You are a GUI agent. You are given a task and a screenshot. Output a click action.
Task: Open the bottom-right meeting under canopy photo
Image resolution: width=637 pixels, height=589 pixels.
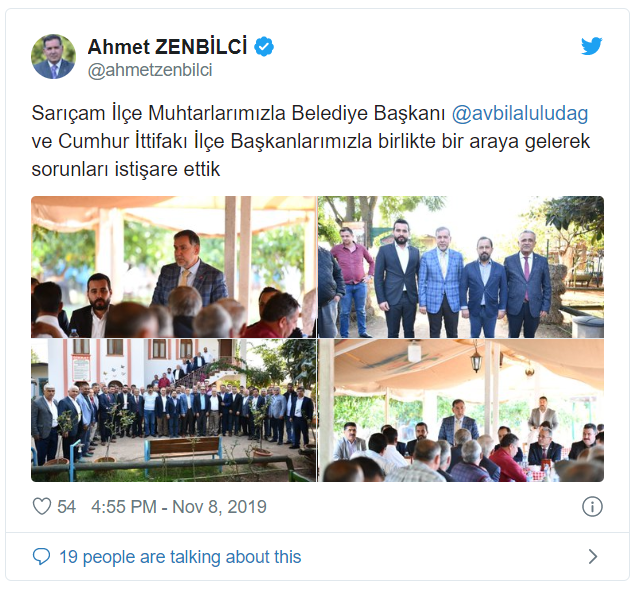(x=461, y=411)
